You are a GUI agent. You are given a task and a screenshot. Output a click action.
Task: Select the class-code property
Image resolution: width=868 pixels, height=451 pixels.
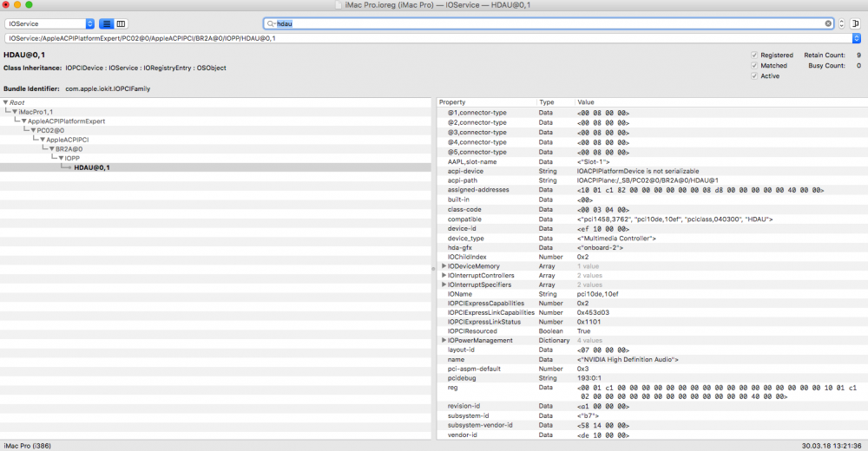tap(652, 210)
